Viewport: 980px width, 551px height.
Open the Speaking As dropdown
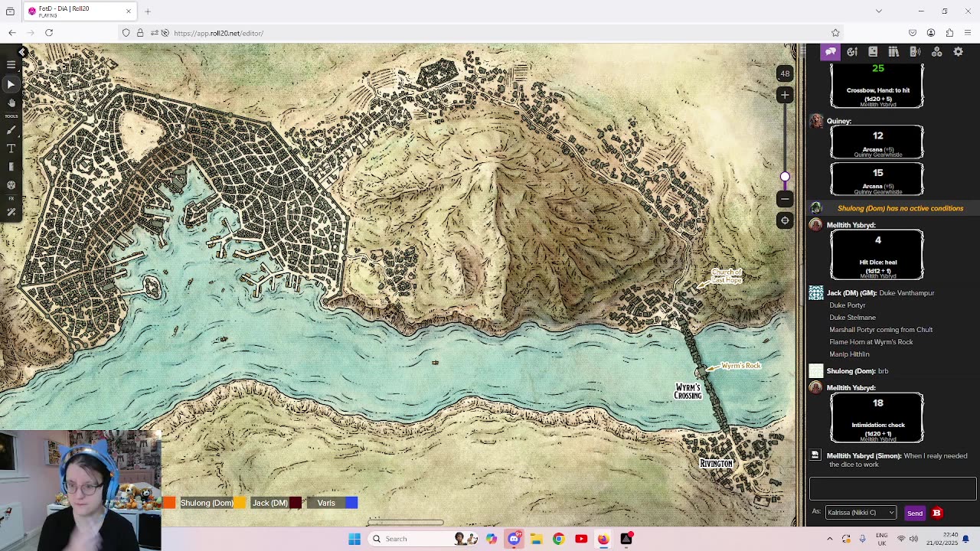click(x=861, y=513)
